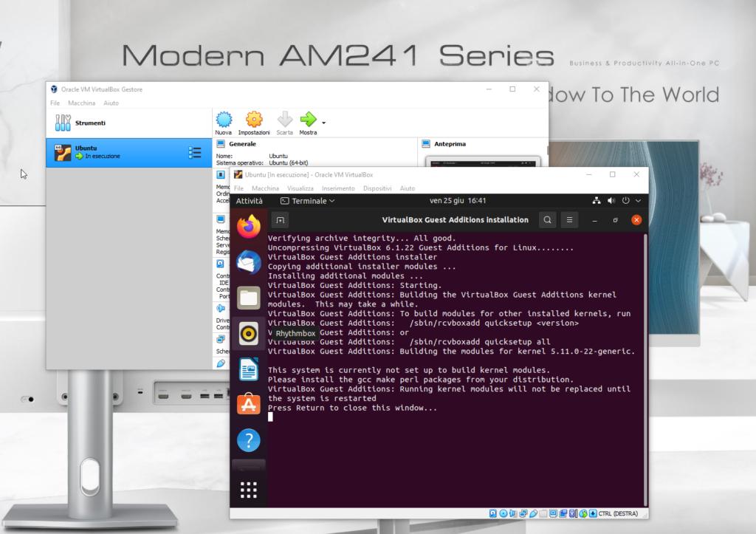Open the terminal hamburger menu
This screenshot has width=756, height=534.
[x=569, y=219]
